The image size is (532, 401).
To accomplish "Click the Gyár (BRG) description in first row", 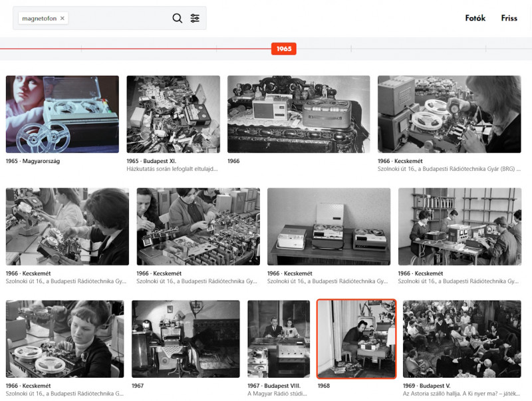I will pos(449,169).
